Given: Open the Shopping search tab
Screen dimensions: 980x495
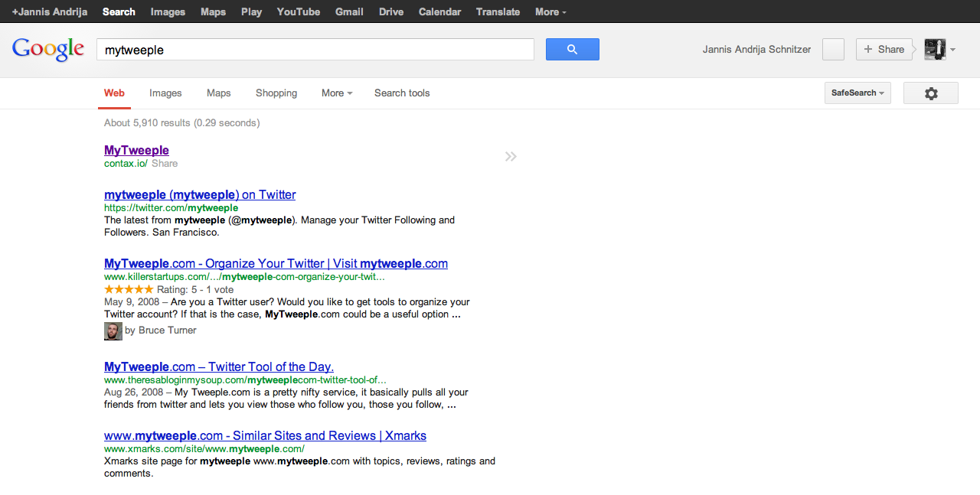Looking at the screenshot, I should click(276, 93).
